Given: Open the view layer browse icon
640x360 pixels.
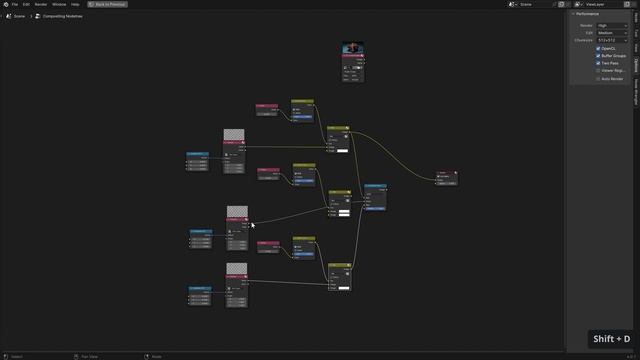Looking at the screenshot, I should point(578,4).
